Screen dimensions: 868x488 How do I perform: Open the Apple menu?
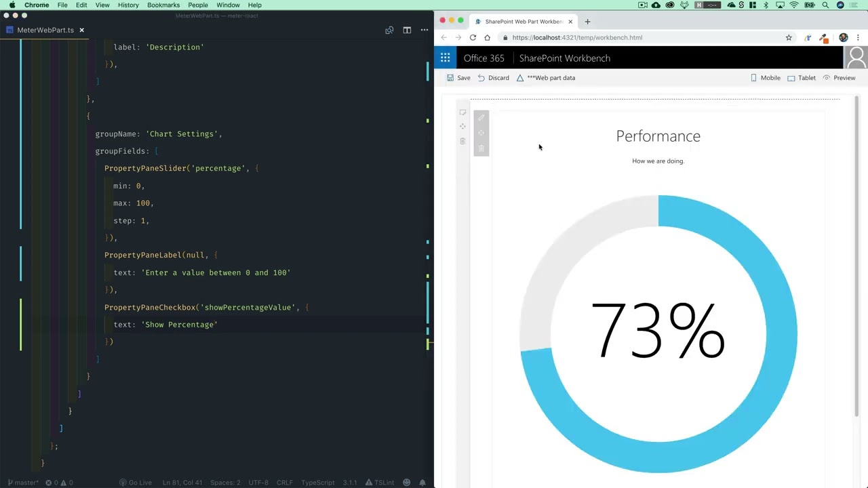[x=12, y=5]
